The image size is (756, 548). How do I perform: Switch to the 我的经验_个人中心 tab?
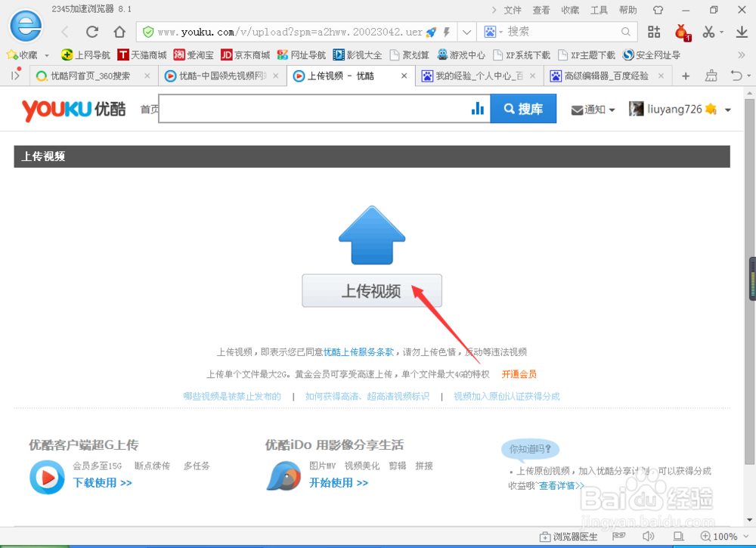point(479,76)
